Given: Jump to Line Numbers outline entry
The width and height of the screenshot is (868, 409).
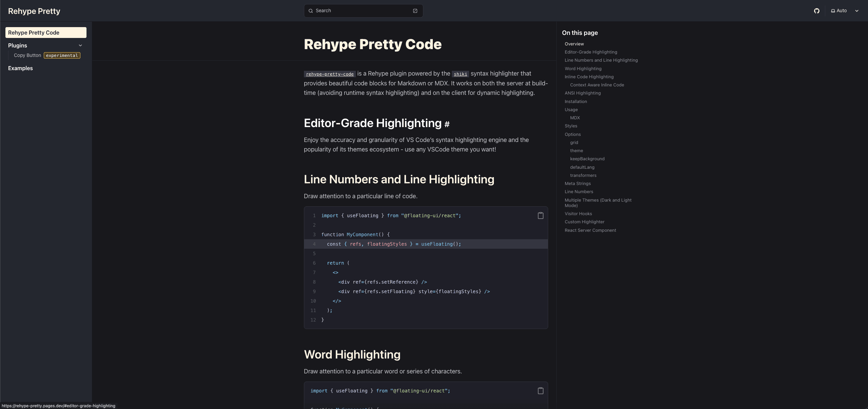Looking at the screenshot, I should [579, 191].
